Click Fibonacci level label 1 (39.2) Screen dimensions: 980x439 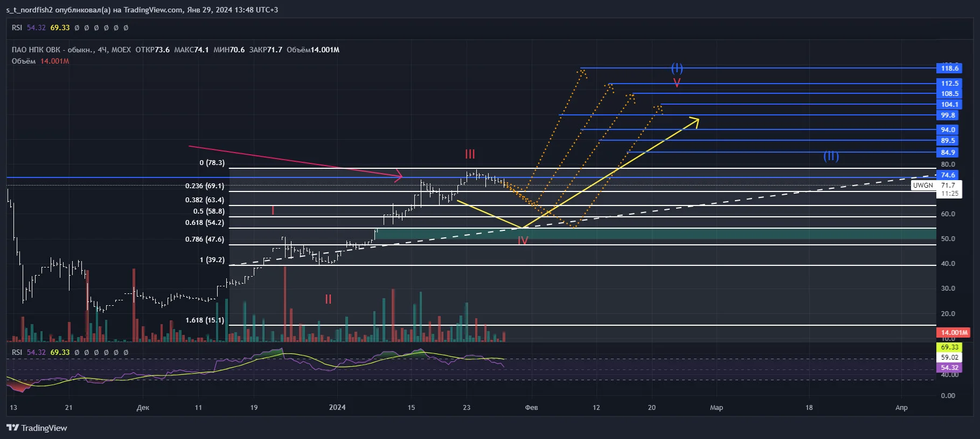point(212,259)
